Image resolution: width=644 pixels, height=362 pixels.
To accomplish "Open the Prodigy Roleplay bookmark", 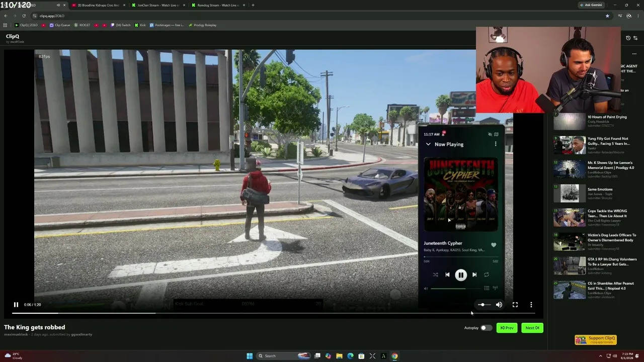I will (x=202, y=25).
